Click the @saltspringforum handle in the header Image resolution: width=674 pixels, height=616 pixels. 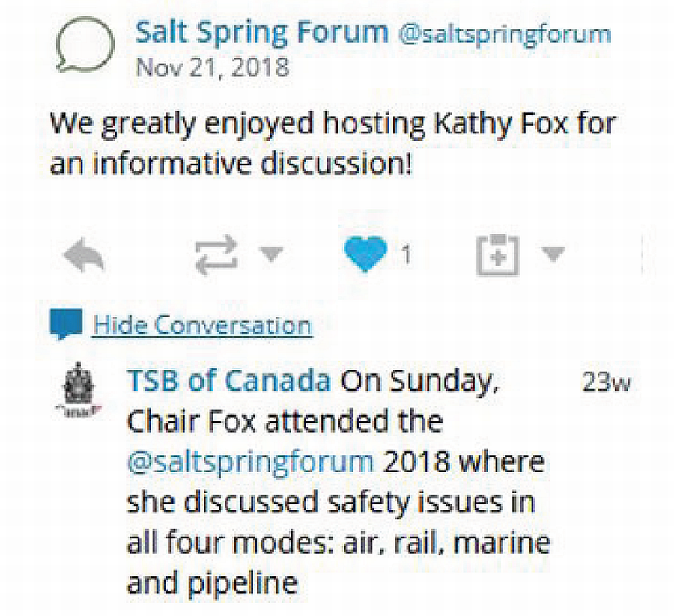click(x=505, y=34)
